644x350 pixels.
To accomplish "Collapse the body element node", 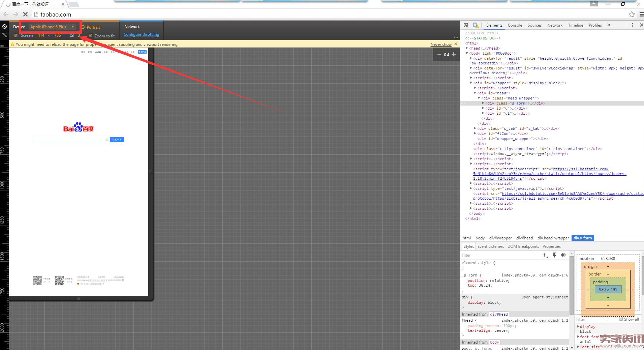I will pyautogui.click(x=467, y=53).
